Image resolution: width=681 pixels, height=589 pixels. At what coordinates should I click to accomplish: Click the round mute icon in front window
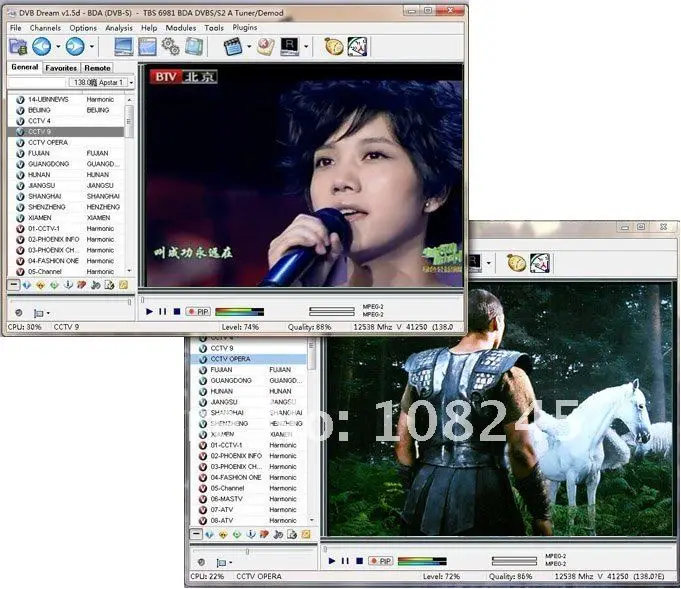pyautogui.click(x=19, y=313)
